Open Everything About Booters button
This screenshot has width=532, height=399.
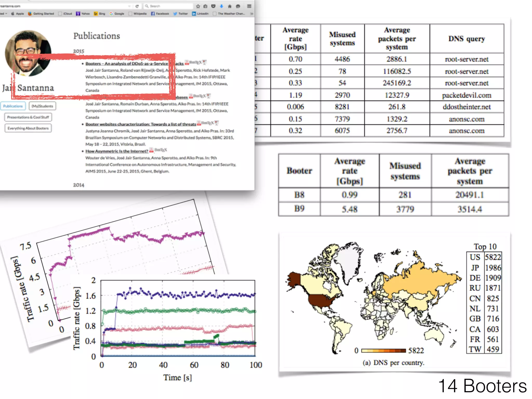click(x=28, y=128)
